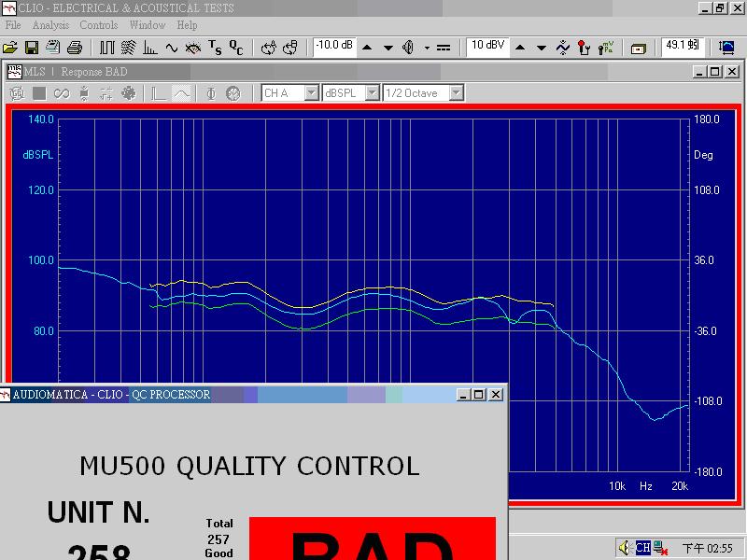747x560 pixels.
Task: Click the MLS autosave icon
Action: coord(84,93)
